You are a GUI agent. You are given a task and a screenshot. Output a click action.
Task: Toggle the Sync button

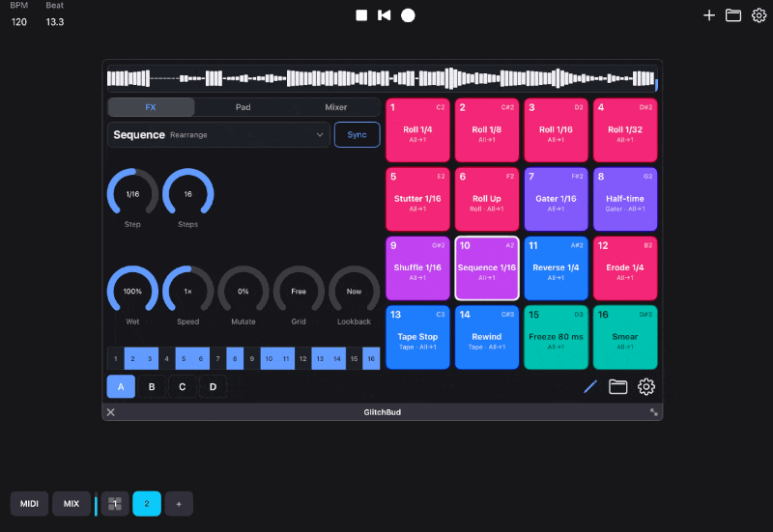[x=357, y=134]
